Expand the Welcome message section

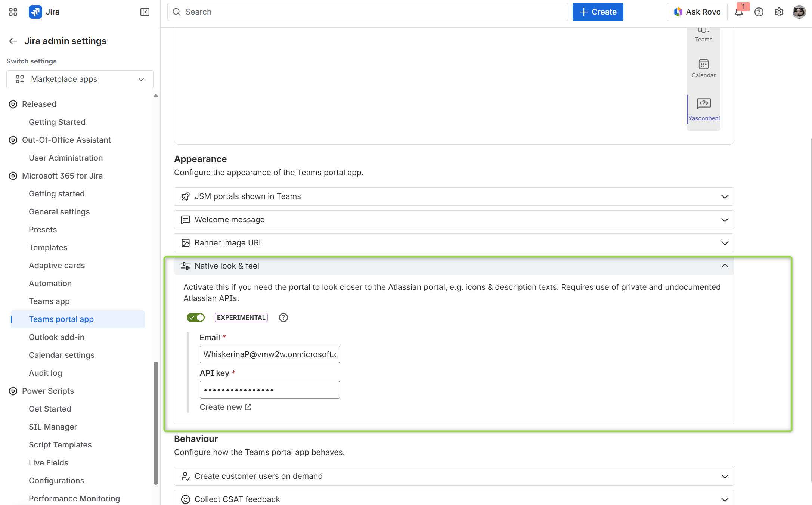[454, 220]
